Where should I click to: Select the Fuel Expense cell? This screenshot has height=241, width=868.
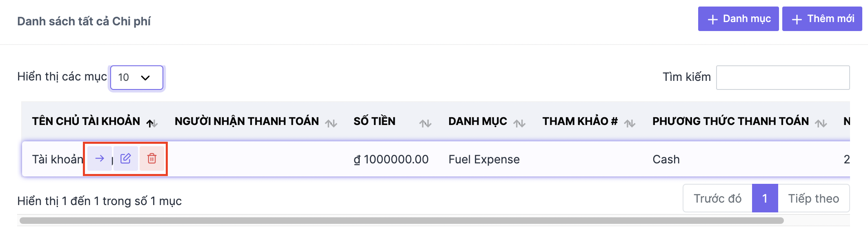coord(484,159)
